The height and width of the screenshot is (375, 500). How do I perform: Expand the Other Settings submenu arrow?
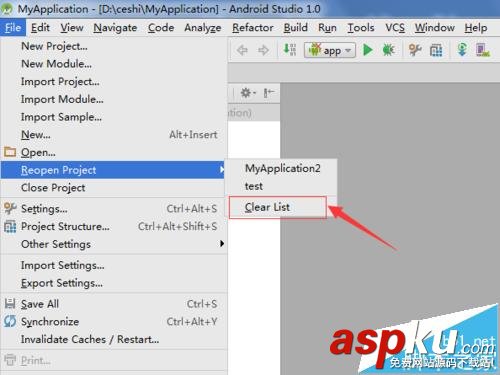pyautogui.click(x=222, y=244)
